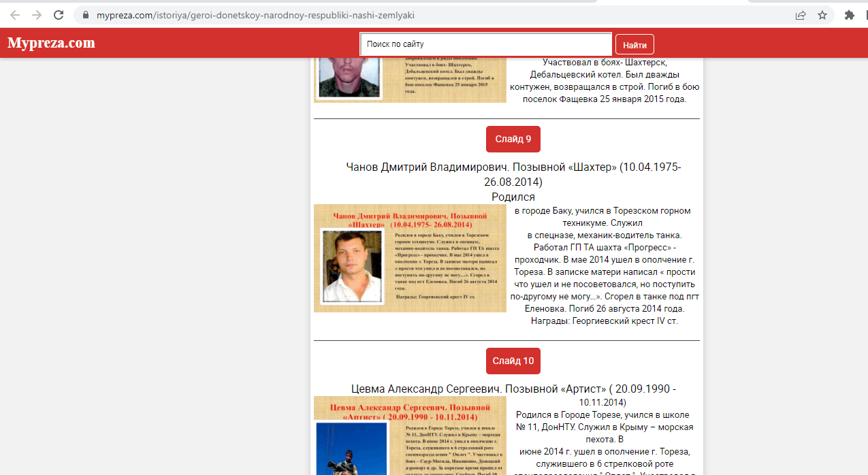This screenshot has height=475, width=868.
Task: Open the Цевма Александр slide image
Action: (410, 436)
